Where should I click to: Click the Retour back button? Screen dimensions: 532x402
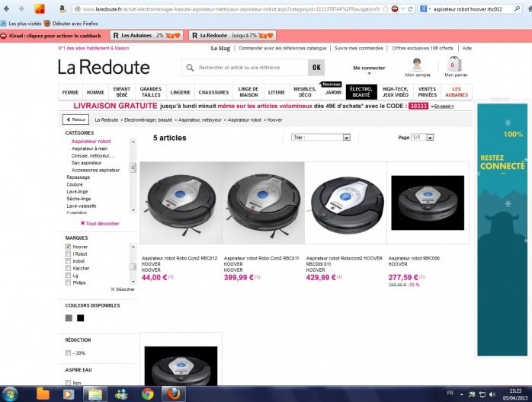[75, 120]
